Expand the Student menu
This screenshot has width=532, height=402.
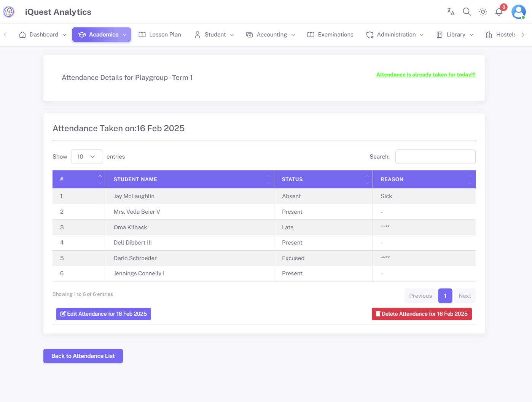(214, 35)
